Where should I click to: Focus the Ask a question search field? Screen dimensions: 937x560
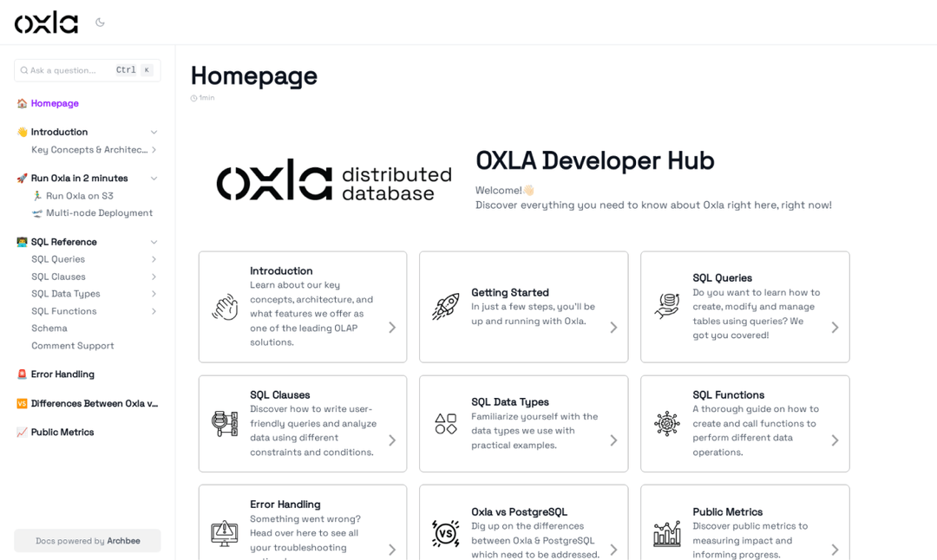point(88,70)
